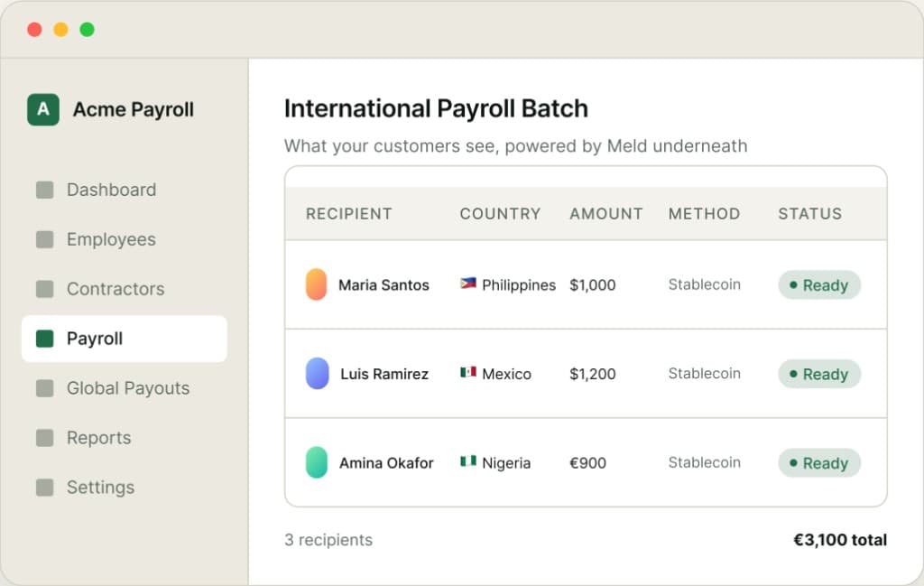Select the Payroll menu item
This screenshot has height=586, width=924.
pyautogui.click(x=125, y=339)
